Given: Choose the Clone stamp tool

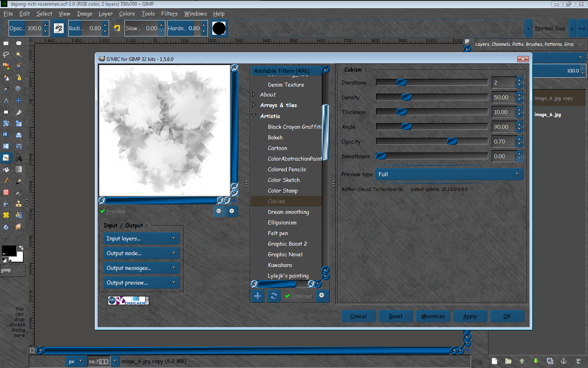Looking at the screenshot, I should click(x=19, y=204).
